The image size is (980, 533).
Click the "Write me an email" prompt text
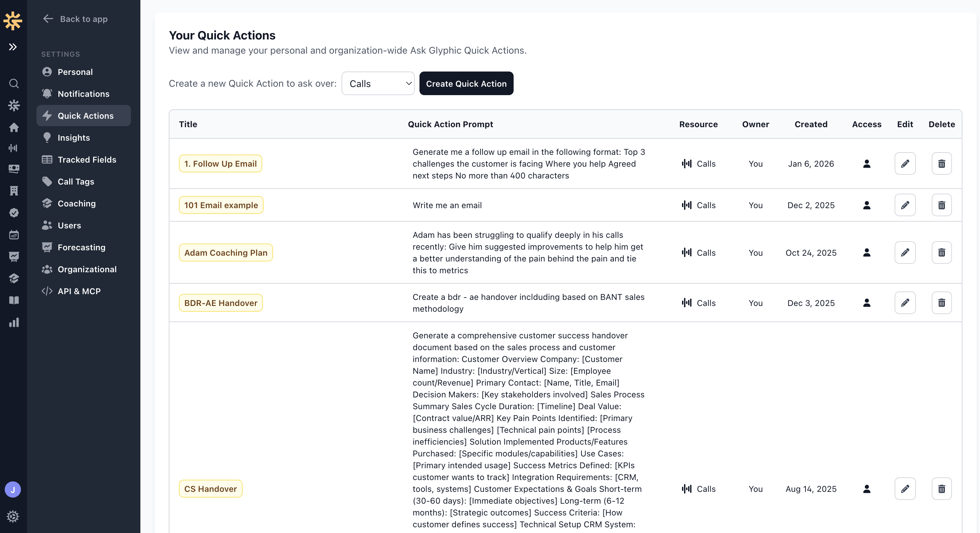pos(447,205)
